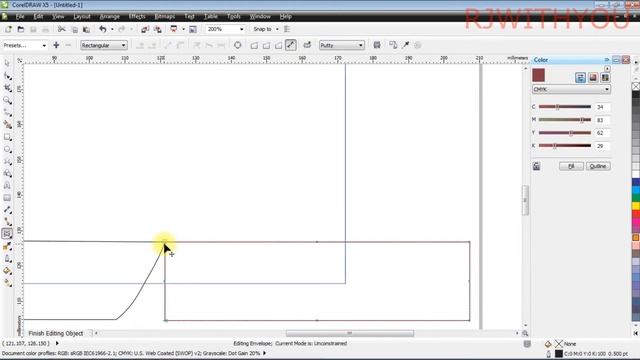Select the Eyedropper tool in toolbox
Image resolution: width=640 pixels, height=360 pixels.
(7, 246)
